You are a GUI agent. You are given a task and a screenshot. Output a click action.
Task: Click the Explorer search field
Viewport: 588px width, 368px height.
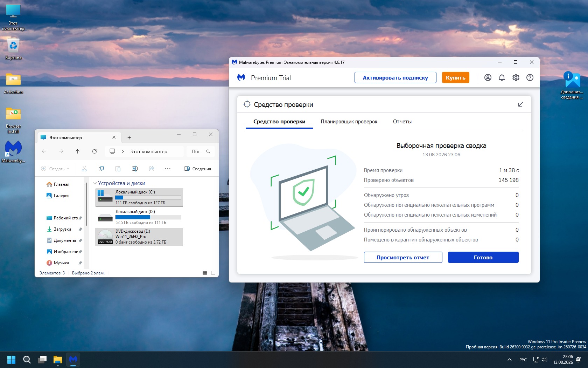pos(201,151)
